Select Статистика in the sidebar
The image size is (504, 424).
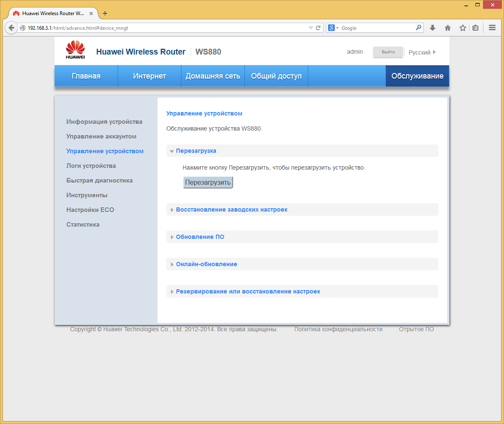click(x=83, y=225)
